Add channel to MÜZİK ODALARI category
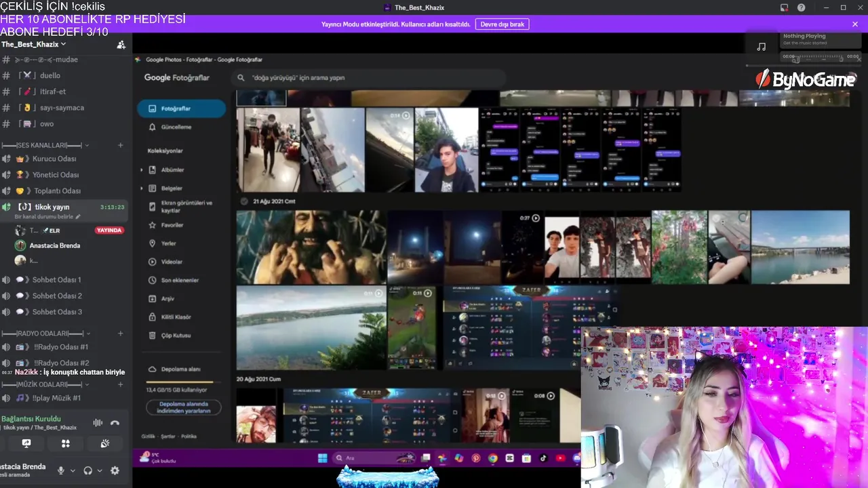868x488 pixels. point(121,384)
